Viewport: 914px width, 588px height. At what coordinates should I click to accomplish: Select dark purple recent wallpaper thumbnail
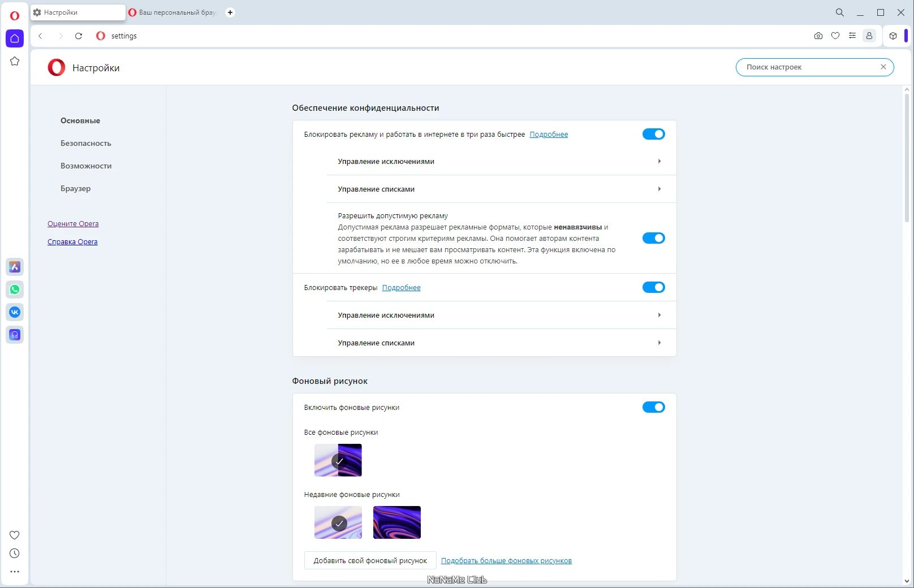pyautogui.click(x=397, y=522)
